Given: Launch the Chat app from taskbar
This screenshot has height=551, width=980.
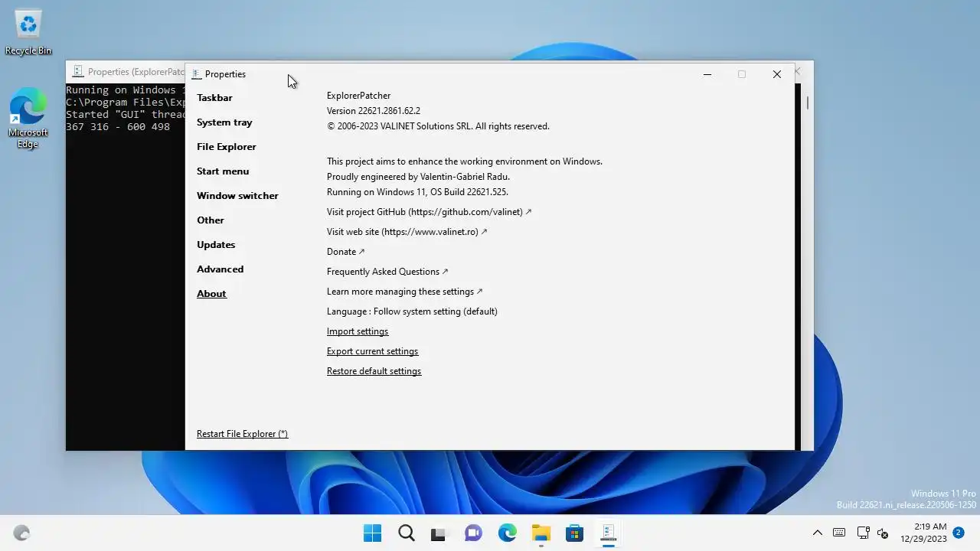Looking at the screenshot, I should pos(473,533).
